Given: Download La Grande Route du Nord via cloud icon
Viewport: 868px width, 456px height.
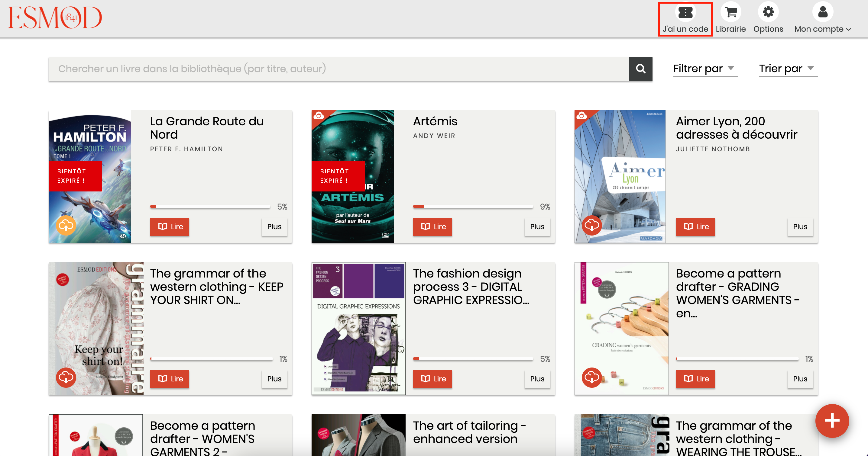Looking at the screenshot, I should [x=66, y=225].
